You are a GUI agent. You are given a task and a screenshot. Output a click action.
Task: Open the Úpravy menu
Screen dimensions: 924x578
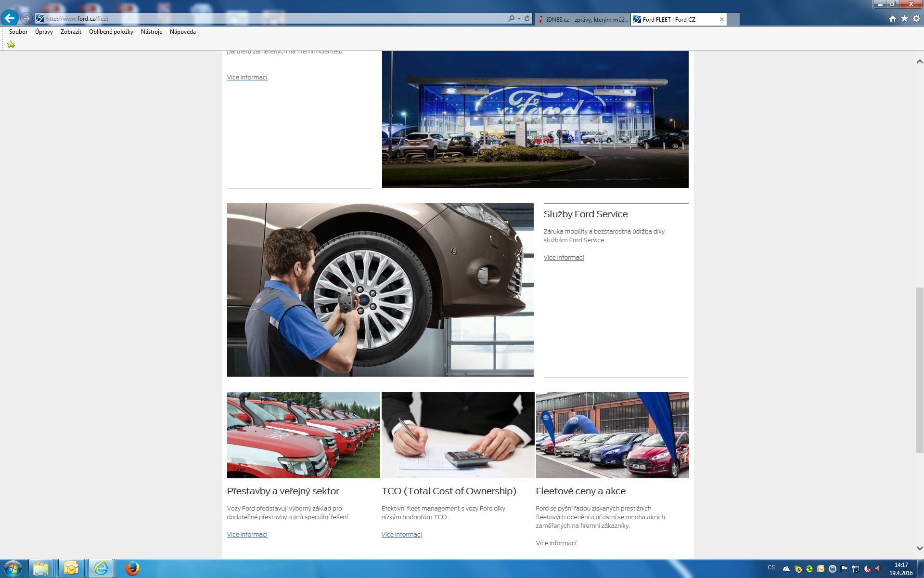coord(44,32)
